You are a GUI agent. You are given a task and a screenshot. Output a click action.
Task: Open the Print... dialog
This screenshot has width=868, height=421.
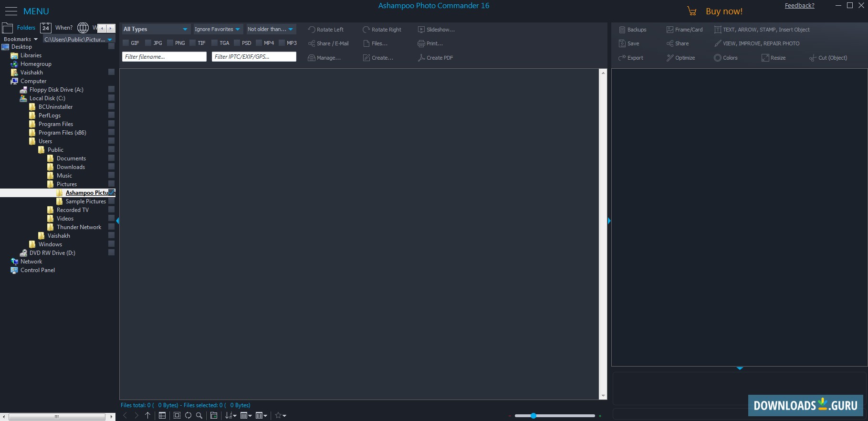pos(430,43)
